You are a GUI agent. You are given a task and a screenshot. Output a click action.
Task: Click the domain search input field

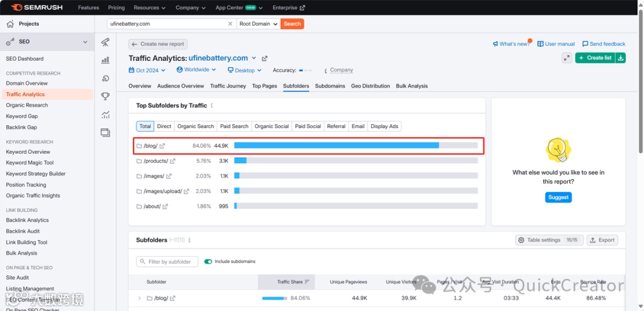click(x=172, y=24)
